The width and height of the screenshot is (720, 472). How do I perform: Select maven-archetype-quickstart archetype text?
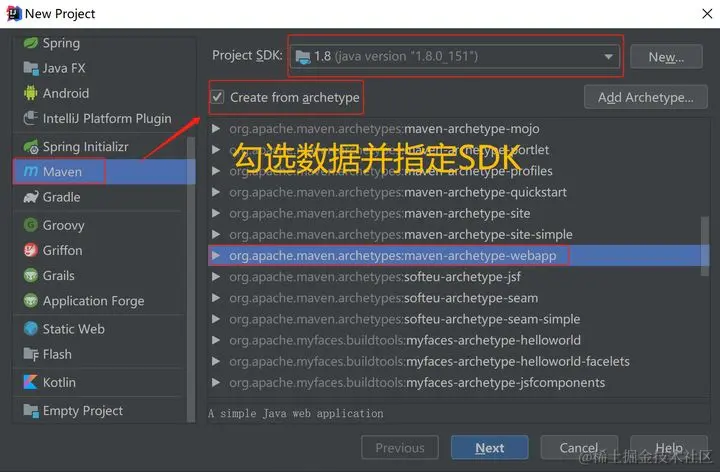[x=398, y=192]
